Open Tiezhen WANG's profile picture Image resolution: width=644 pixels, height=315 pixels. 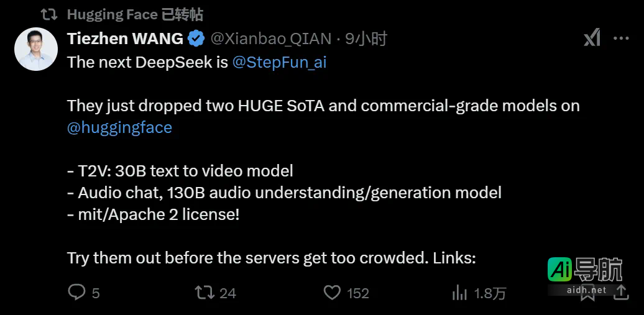[37, 48]
